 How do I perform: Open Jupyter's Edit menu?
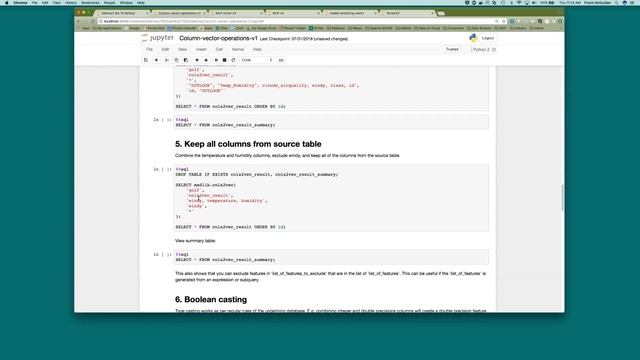(165, 49)
